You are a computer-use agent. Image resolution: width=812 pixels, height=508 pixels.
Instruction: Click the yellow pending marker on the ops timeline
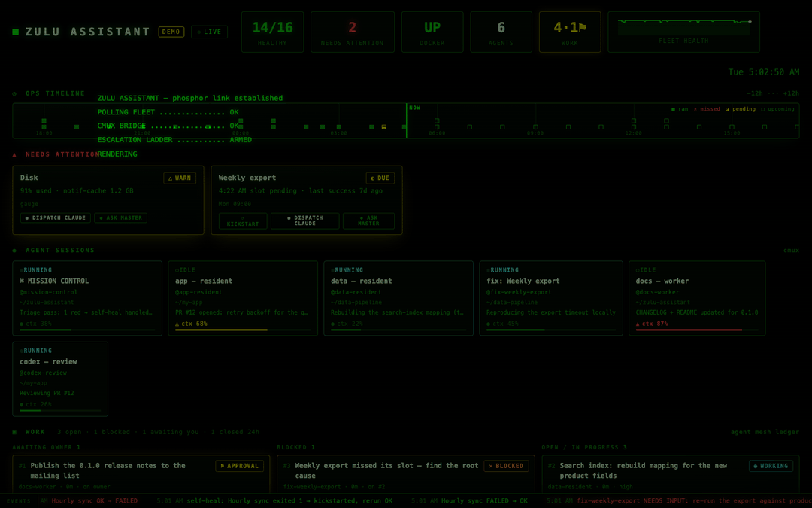click(383, 126)
